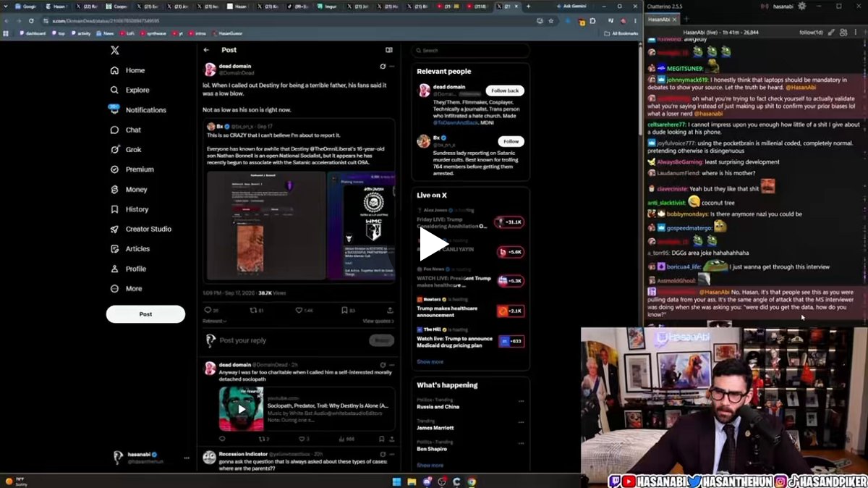Click Show more under Live on X

pos(430,361)
